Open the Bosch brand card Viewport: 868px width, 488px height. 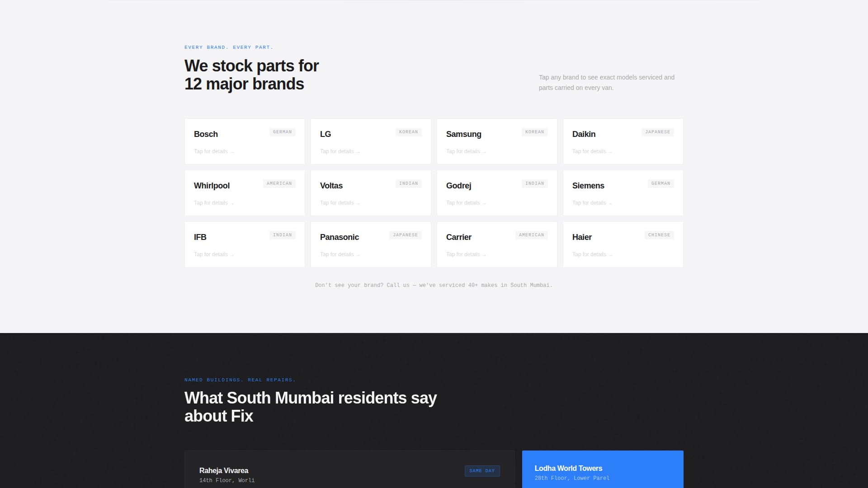[245, 141]
